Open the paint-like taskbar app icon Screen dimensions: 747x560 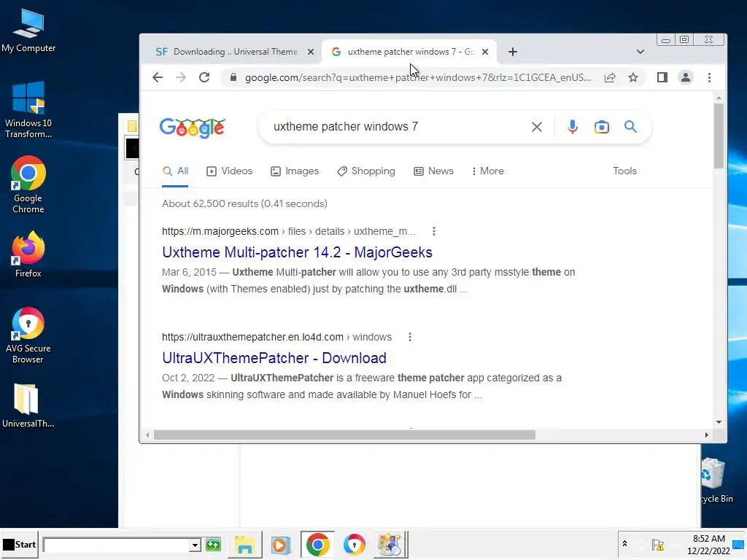390,545
